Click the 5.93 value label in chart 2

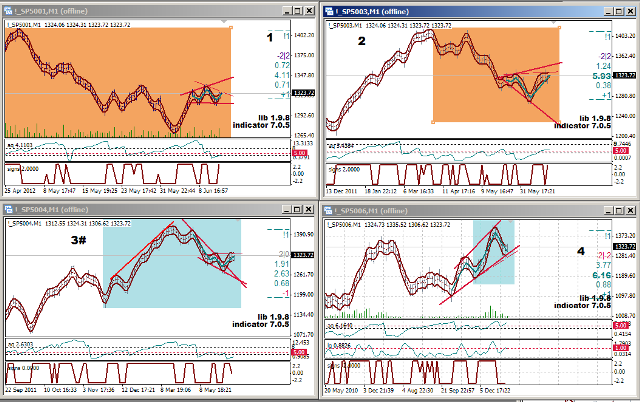[x=600, y=76]
